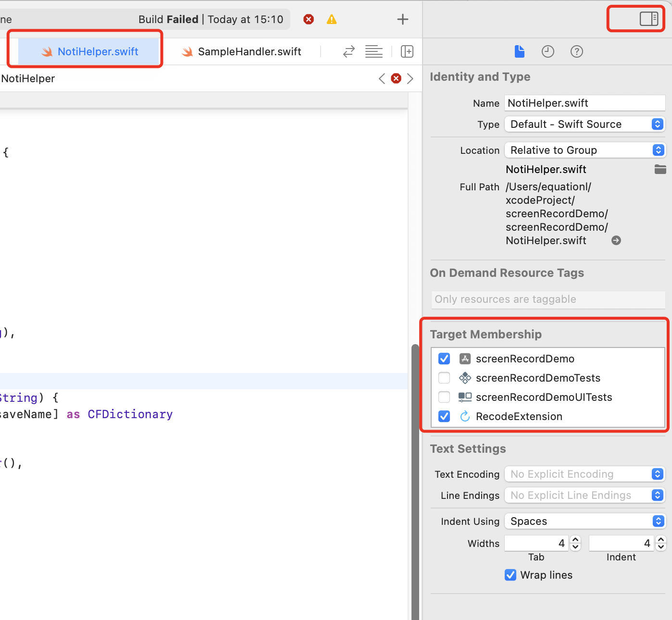This screenshot has height=620, width=672.
Task: Open the editor options lines icon
Action: coord(374,51)
